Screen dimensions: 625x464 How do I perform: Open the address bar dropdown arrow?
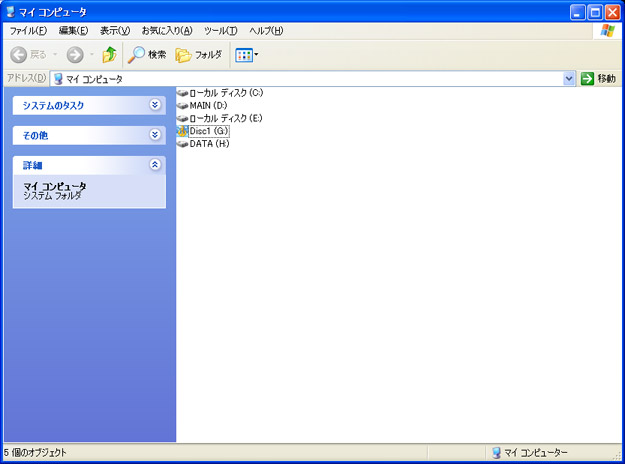(x=569, y=78)
